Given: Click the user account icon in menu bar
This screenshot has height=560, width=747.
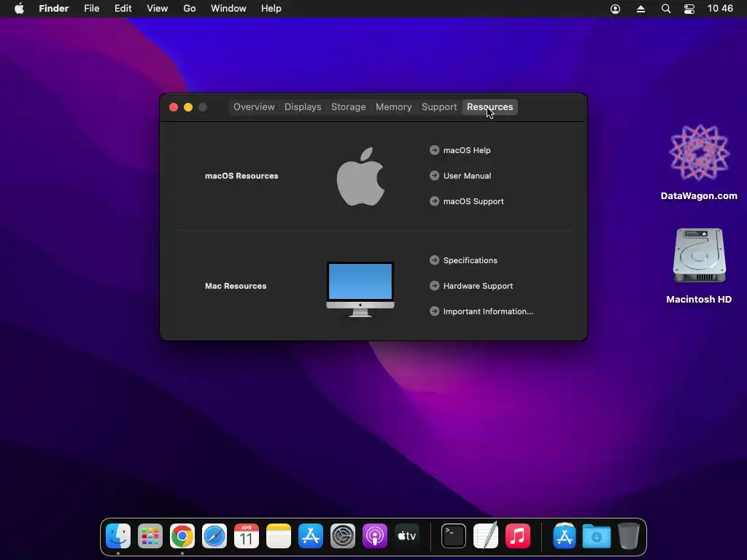Looking at the screenshot, I should click(x=616, y=9).
